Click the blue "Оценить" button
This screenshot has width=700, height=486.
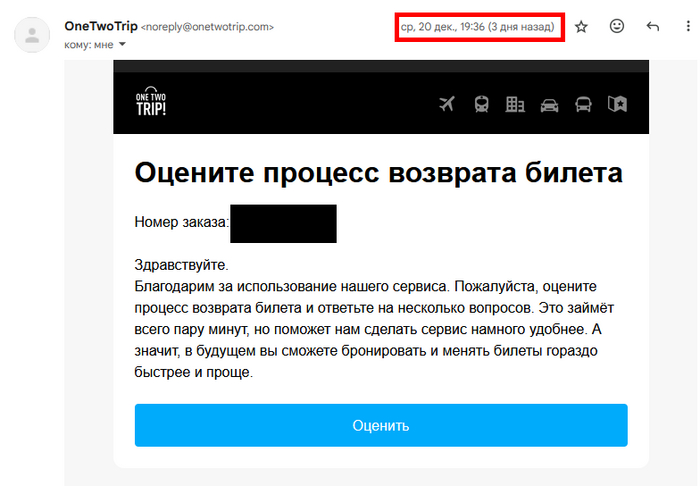tap(381, 425)
